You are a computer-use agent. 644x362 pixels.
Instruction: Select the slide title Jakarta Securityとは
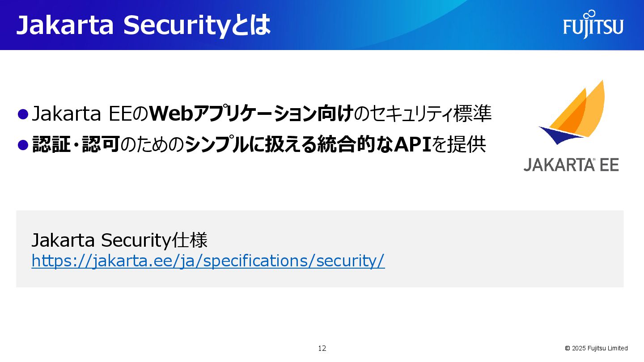point(143,25)
